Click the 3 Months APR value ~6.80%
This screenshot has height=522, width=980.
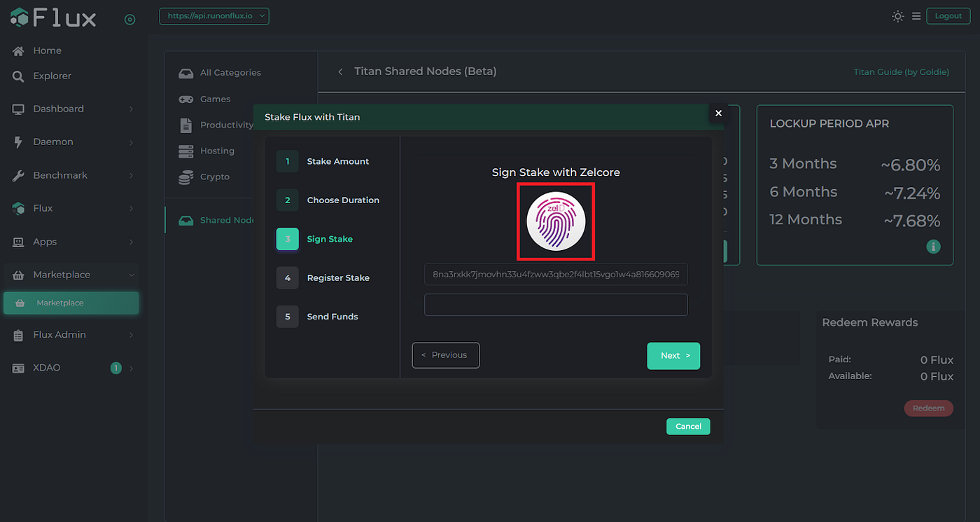pyautogui.click(x=910, y=165)
